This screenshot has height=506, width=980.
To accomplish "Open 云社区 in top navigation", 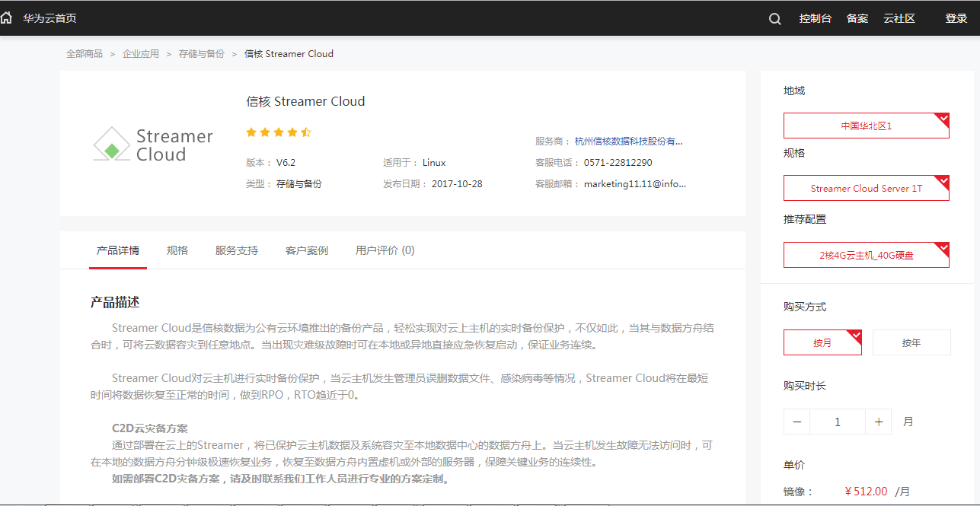I will 899,18.
